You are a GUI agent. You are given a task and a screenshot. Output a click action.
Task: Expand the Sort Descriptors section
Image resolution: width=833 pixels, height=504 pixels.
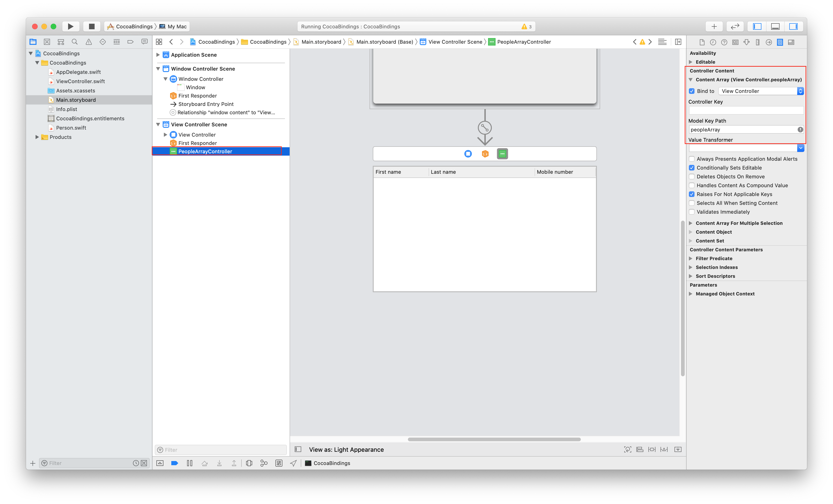691,276
